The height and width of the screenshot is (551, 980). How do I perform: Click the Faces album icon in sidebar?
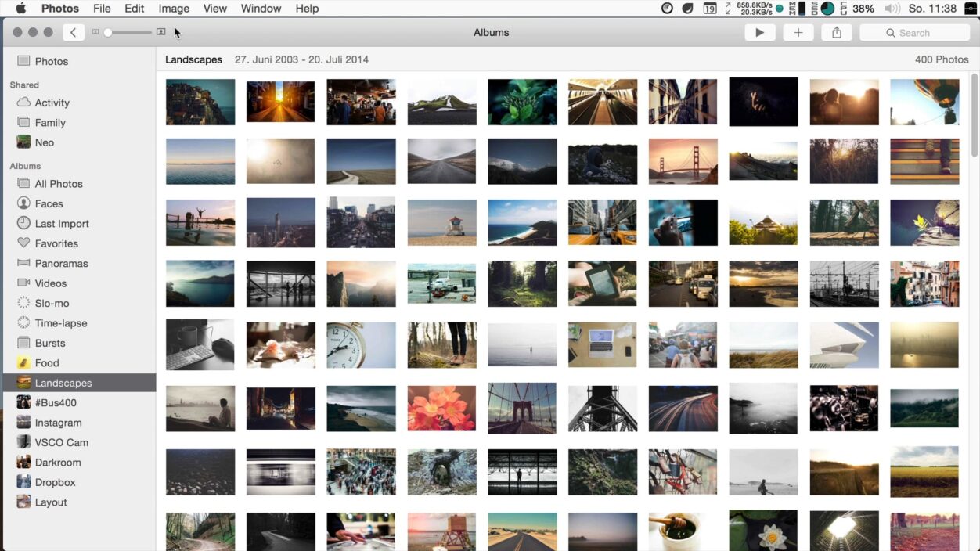(x=23, y=203)
